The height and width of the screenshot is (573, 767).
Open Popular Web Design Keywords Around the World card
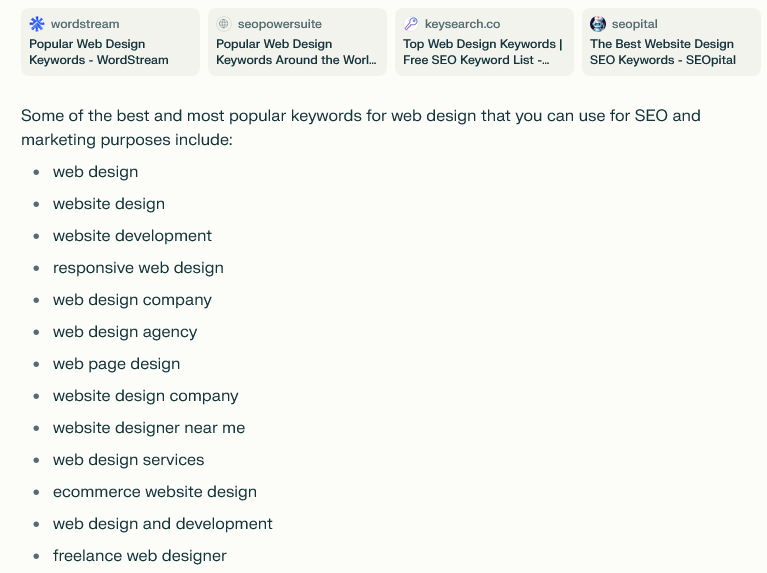click(296, 52)
